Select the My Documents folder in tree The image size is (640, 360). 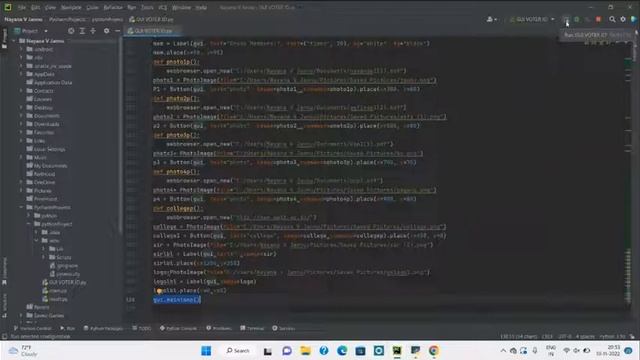[x=47, y=166]
